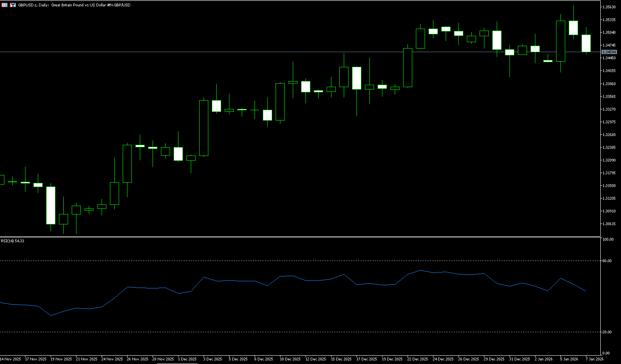Click the 10 Dec 2025 date label
The height and width of the screenshot is (364, 621).
tap(290, 359)
